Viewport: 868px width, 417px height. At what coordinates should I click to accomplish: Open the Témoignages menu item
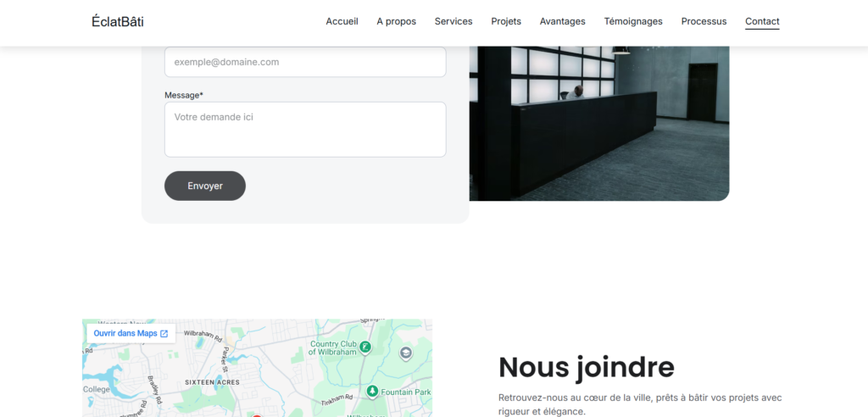633,22
